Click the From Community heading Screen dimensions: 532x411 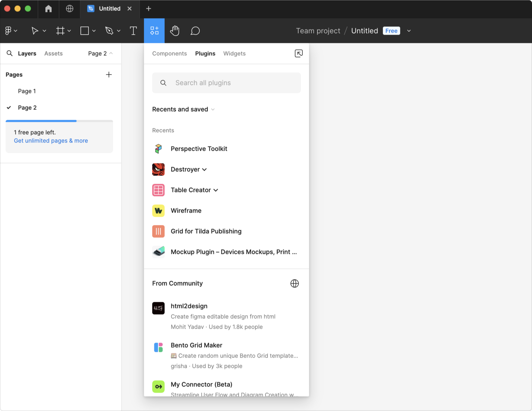[x=177, y=283]
